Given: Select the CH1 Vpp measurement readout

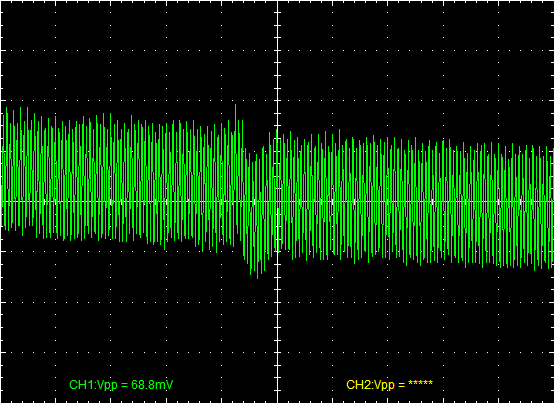Looking at the screenshot, I should 121,385.
